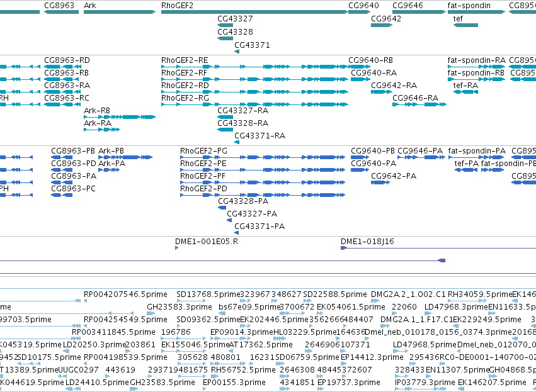Click the CG9642 gene label
Viewport: 536px width, 392px height.
386,18
